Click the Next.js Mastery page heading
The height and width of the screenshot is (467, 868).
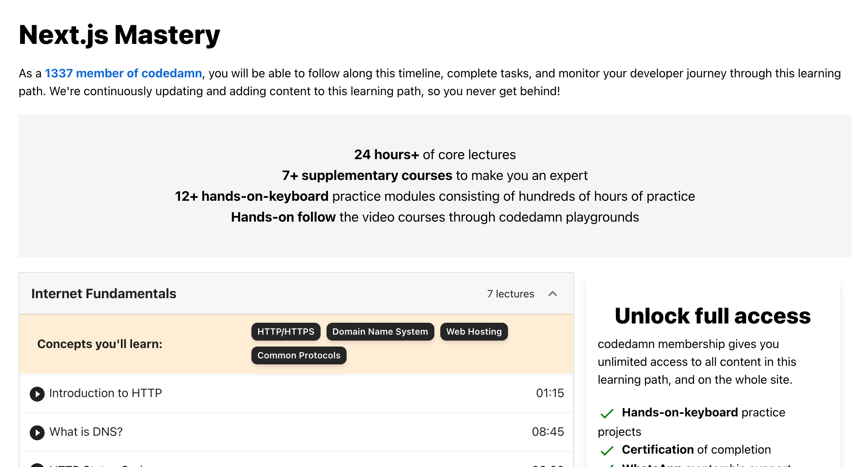click(119, 35)
